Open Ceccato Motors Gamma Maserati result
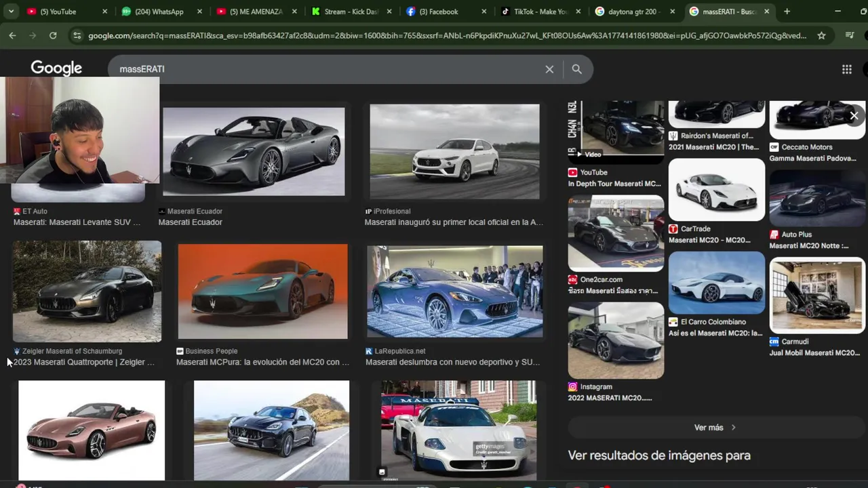868x488 pixels. click(816, 152)
